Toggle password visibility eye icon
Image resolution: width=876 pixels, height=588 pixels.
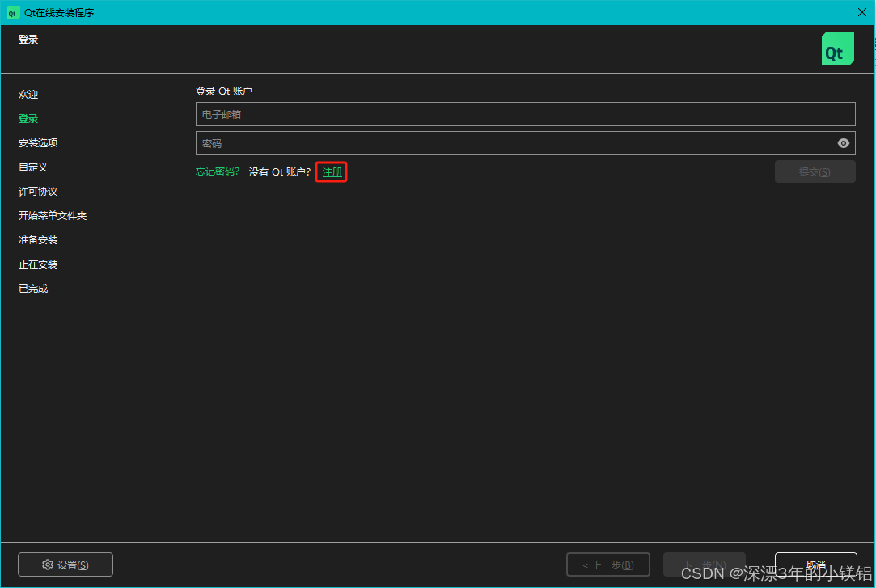click(x=843, y=143)
